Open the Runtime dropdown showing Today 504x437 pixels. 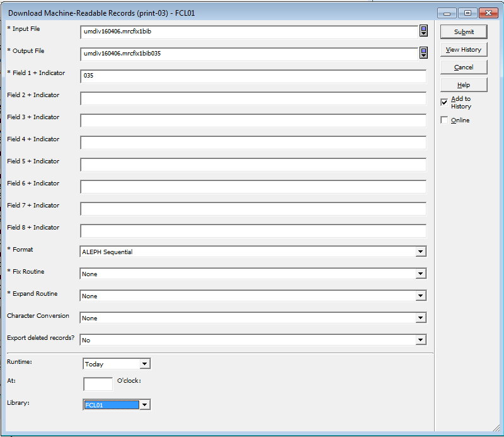[145, 364]
